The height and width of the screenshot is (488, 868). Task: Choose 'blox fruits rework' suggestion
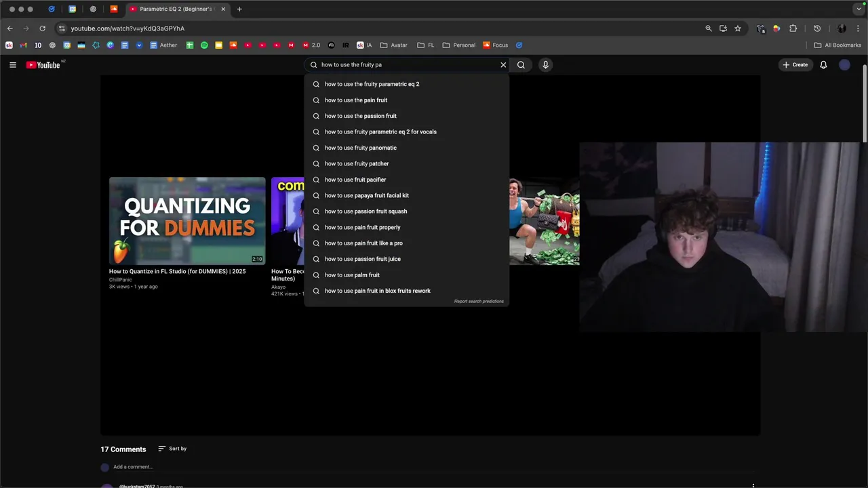(x=406, y=291)
